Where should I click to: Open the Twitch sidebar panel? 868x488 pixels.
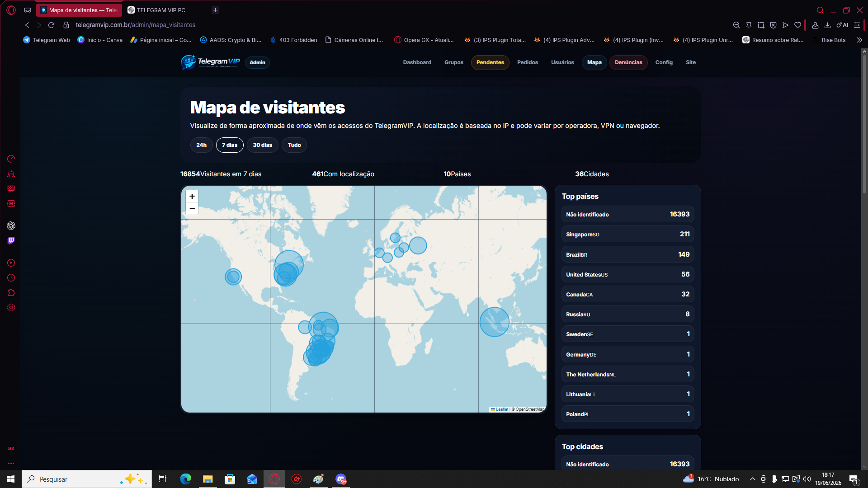tap(11, 240)
